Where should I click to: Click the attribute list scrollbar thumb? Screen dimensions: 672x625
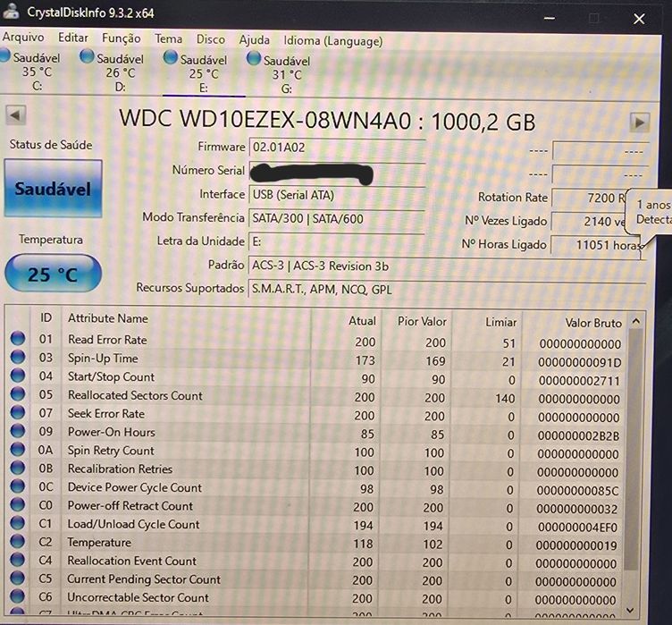tap(635, 448)
